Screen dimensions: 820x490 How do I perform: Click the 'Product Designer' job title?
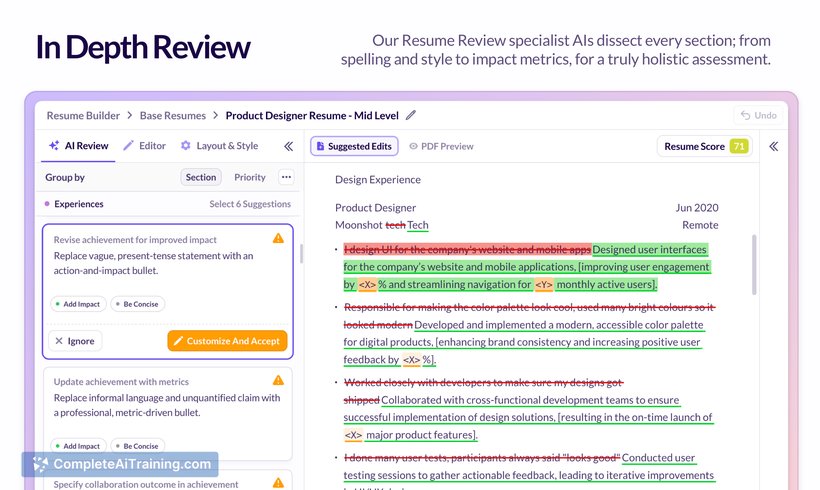point(375,208)
